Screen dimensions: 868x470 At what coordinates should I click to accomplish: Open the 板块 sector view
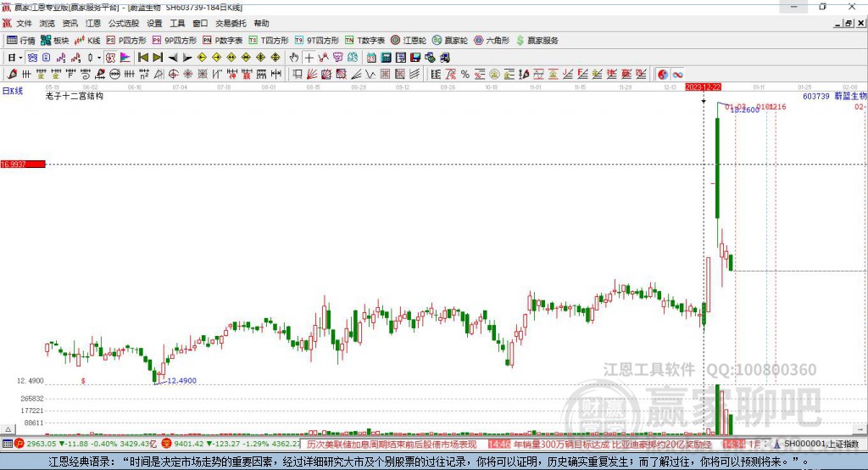coord(54,41)
